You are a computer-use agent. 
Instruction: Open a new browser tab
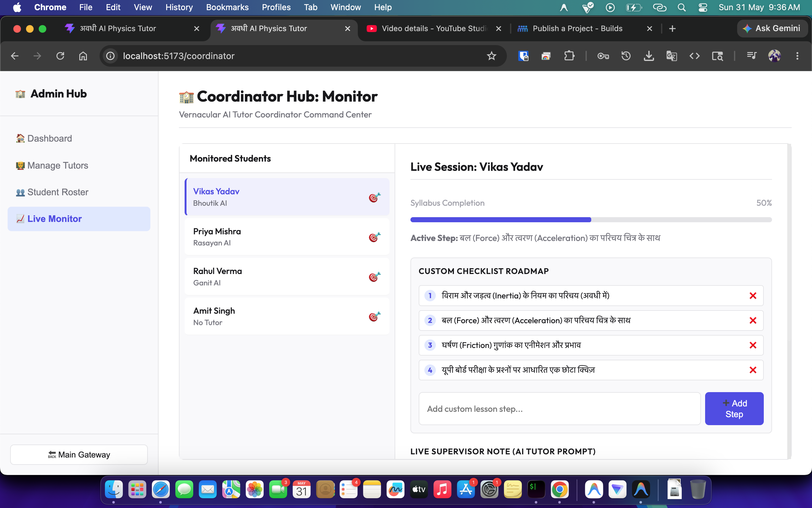pos(672,29)
